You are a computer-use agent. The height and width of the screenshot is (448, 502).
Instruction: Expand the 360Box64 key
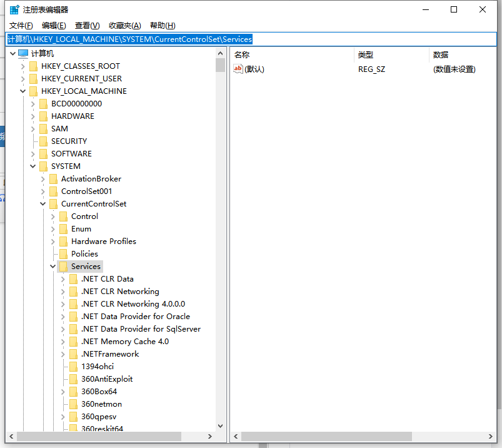pyautogui.click(x=63, y=392)
